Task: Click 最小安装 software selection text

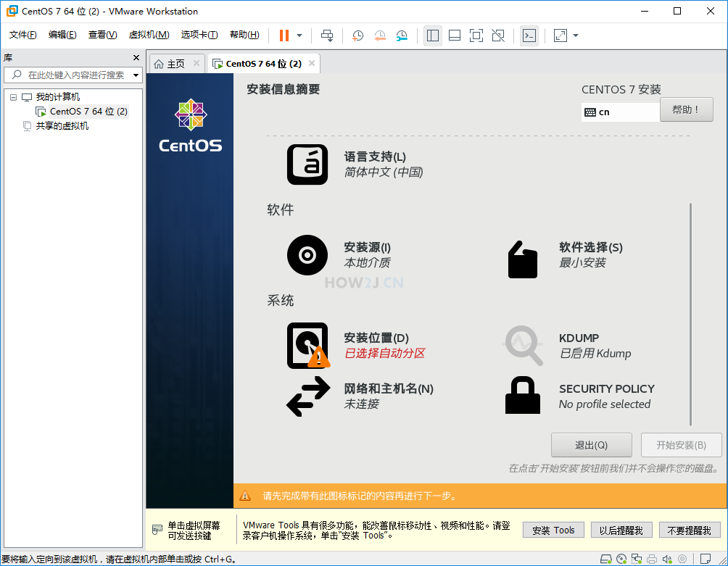Action: [582, 262]
